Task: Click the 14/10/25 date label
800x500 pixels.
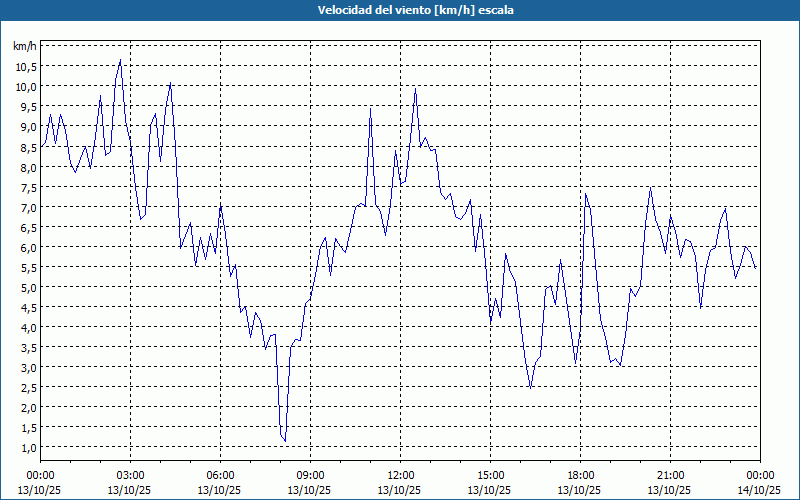Action: click(x=759, y=490)
